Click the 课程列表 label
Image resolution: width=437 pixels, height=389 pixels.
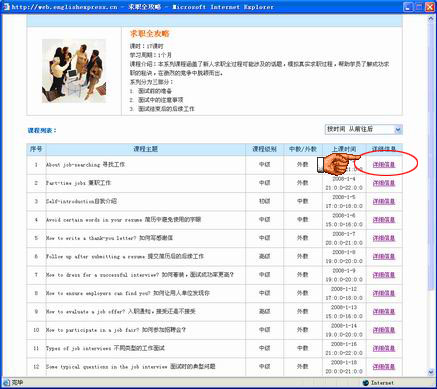tap(42, 130)
